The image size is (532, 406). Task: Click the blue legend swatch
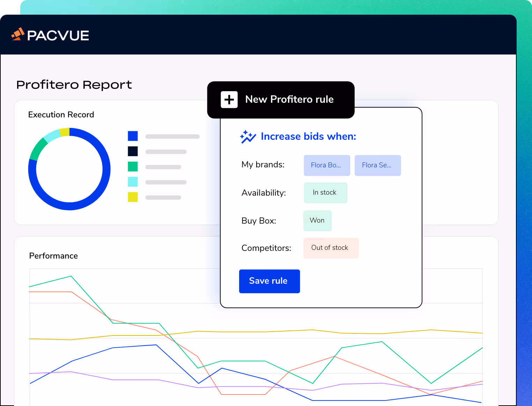[133, 136]
